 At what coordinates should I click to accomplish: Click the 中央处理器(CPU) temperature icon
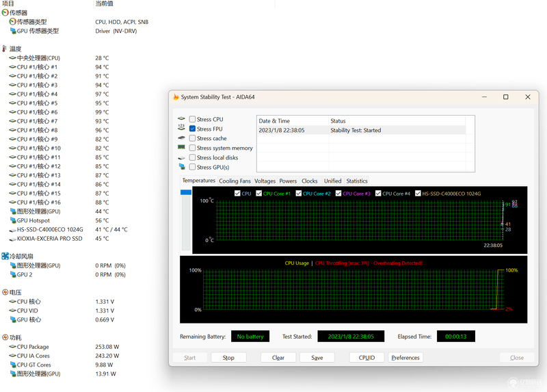coord(12,57)
